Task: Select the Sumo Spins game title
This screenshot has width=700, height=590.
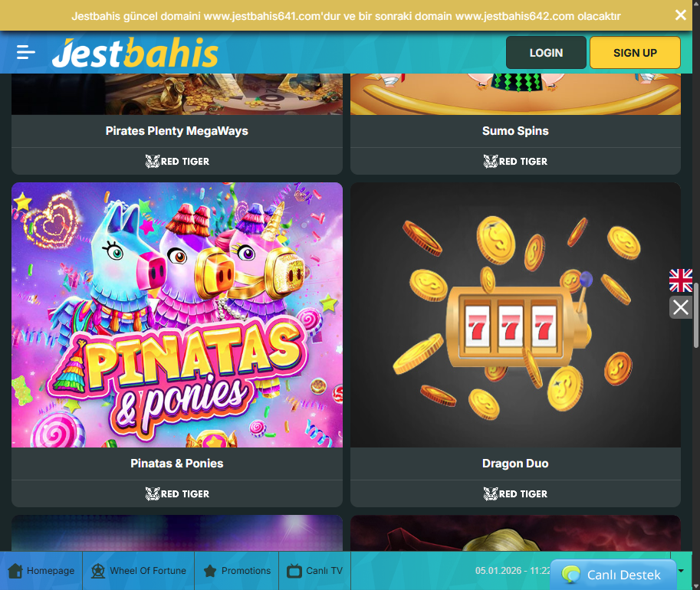Action: [515, 131]
